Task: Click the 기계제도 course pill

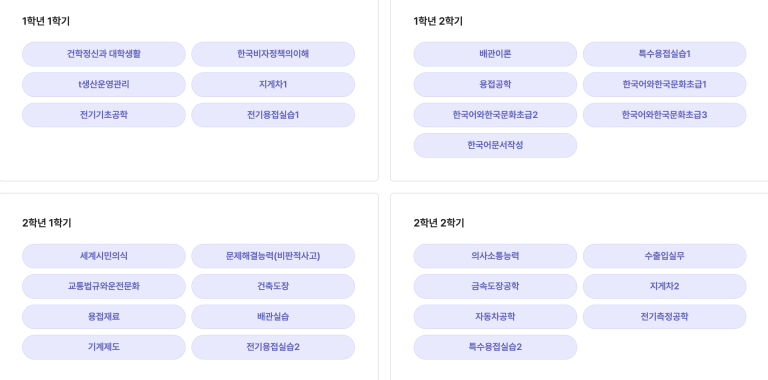Action: point(104,347)
